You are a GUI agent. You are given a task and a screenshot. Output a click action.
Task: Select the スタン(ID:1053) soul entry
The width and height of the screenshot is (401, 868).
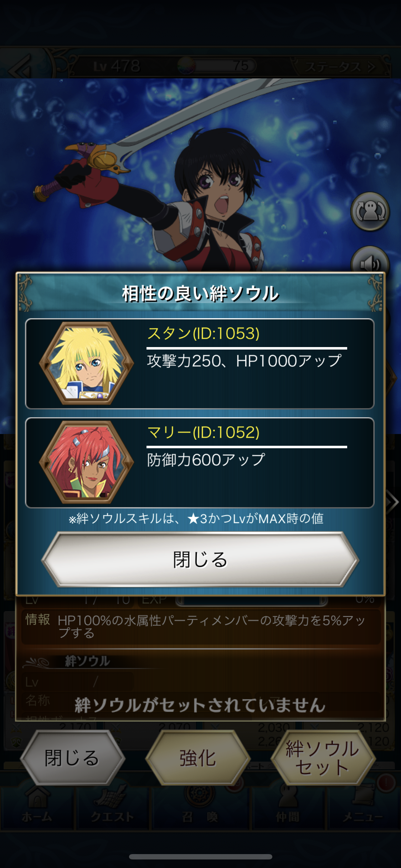point(200,363)
